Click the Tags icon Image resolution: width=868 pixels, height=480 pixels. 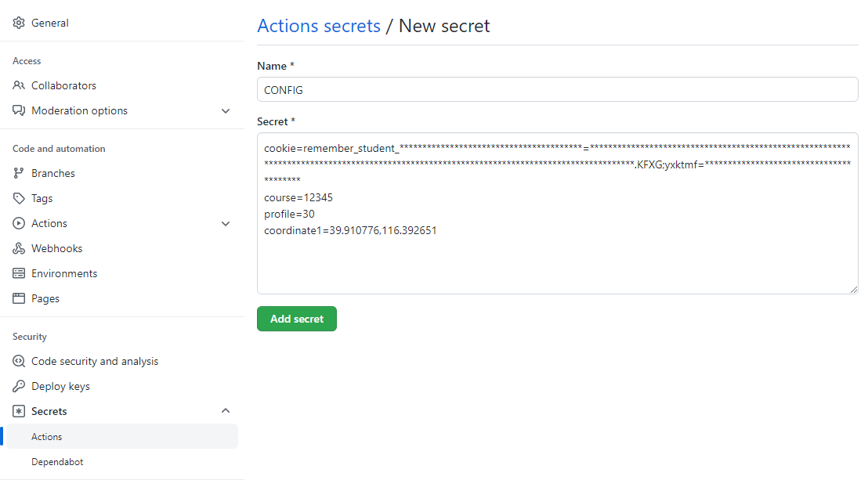18,198
